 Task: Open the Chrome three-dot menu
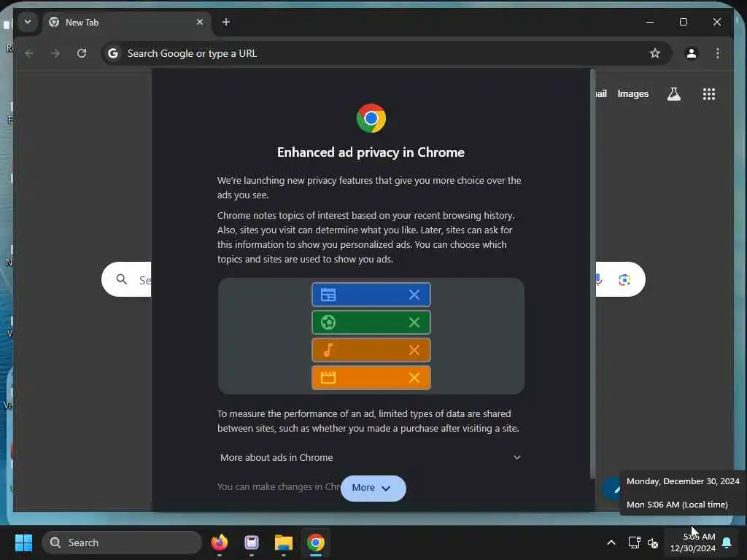tap(718, 53)
